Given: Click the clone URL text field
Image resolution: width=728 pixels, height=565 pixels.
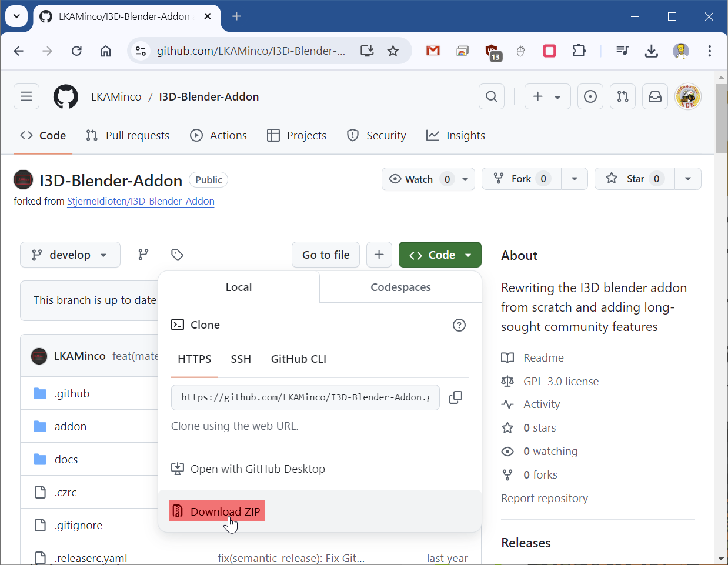Looking at the screenshot, I should [305, 397].
